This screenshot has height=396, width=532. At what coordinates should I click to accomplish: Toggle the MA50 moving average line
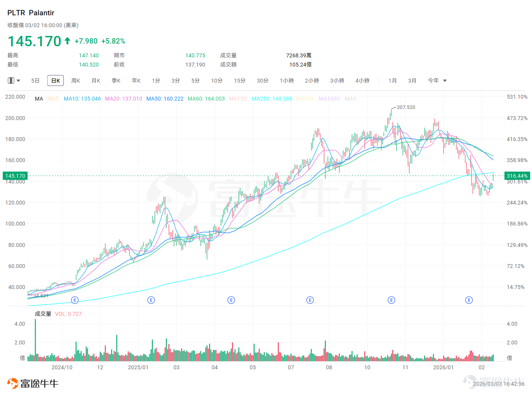165,99
